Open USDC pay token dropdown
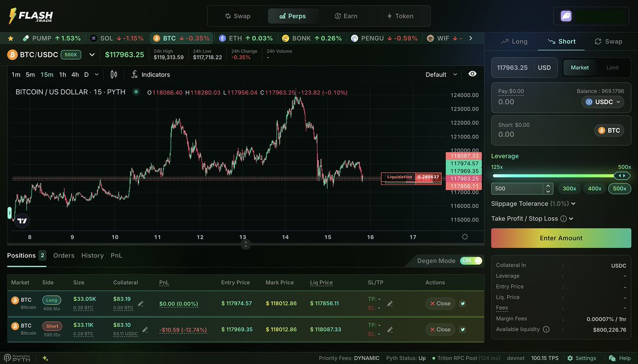638x364 pixels. (603, 102)
